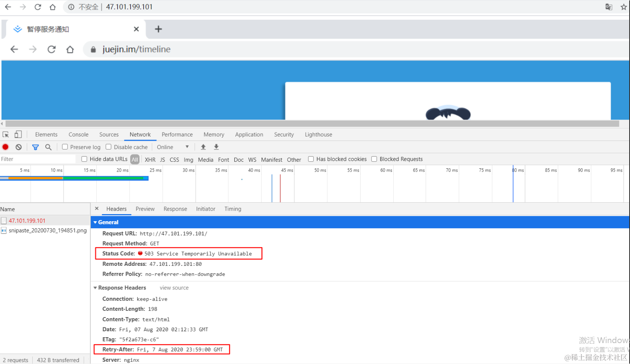Click the network Filter input field
The image size is (630, 364).
[38, 159]
